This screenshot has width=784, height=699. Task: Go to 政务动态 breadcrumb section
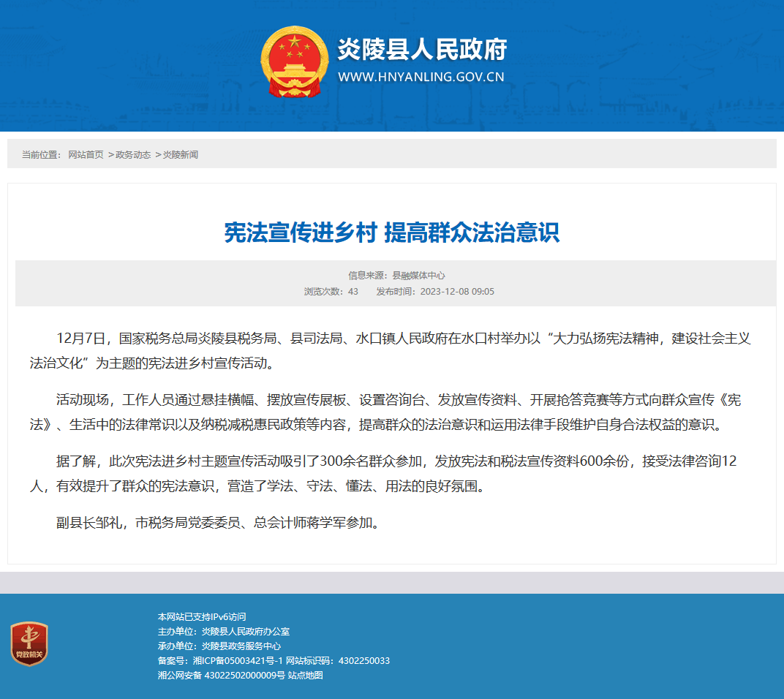click(x=133, y=154)
